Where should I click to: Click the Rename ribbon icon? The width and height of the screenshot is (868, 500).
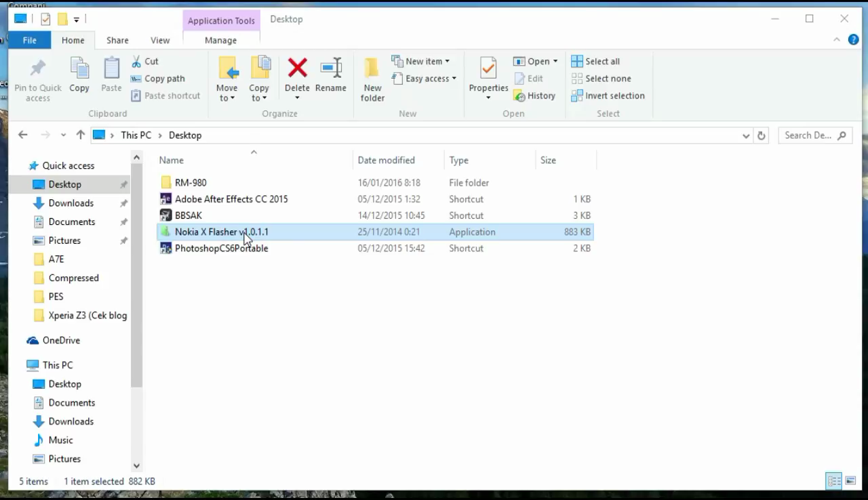tap(331, 68)
